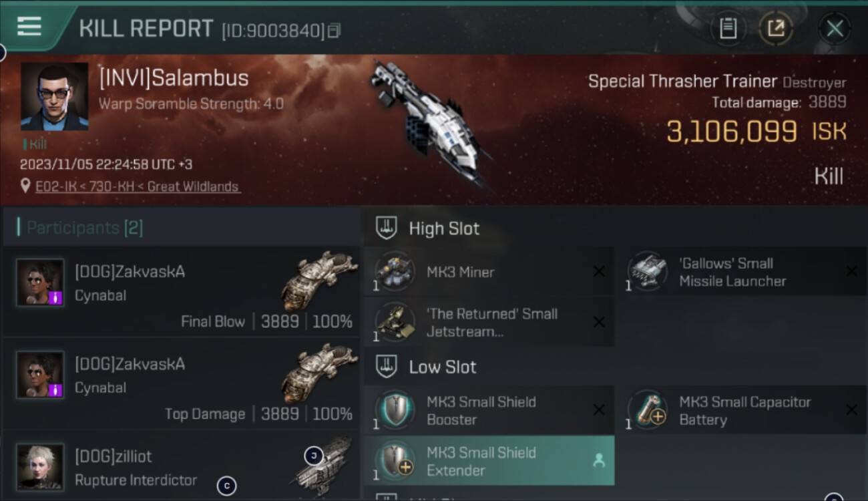
Task: Click the Thrasher ship image
Action: (x=429, y=120)
